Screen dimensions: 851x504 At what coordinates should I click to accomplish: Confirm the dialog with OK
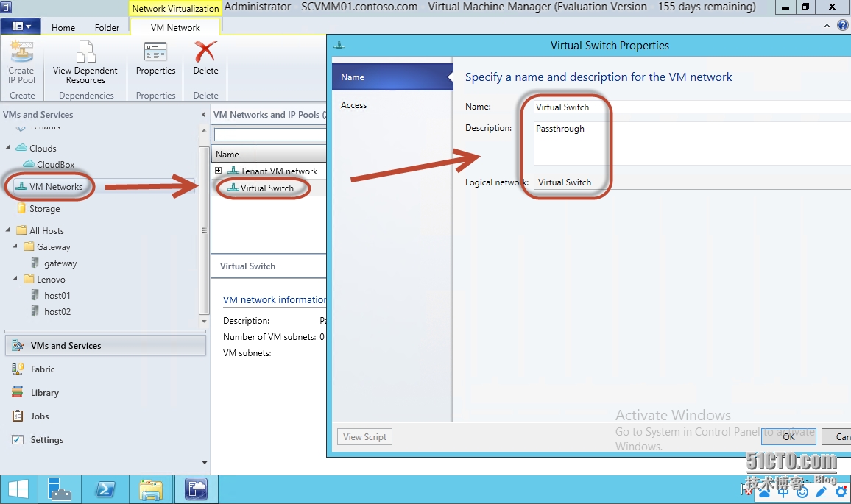coord(788,437)
